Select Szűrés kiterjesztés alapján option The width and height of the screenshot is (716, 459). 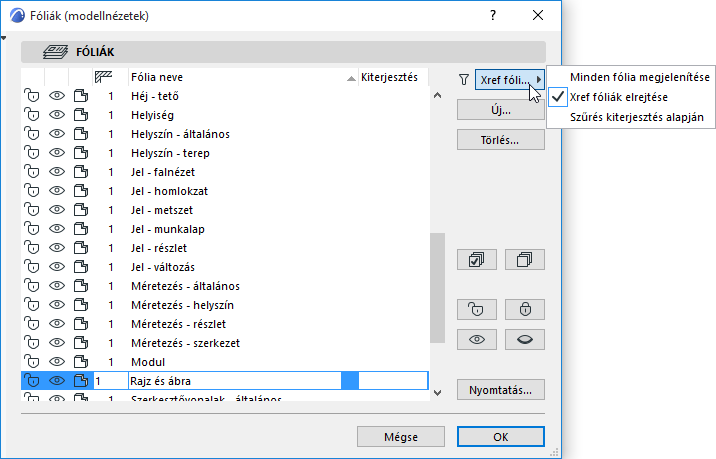pyautogui.click(x=636, y=117)
